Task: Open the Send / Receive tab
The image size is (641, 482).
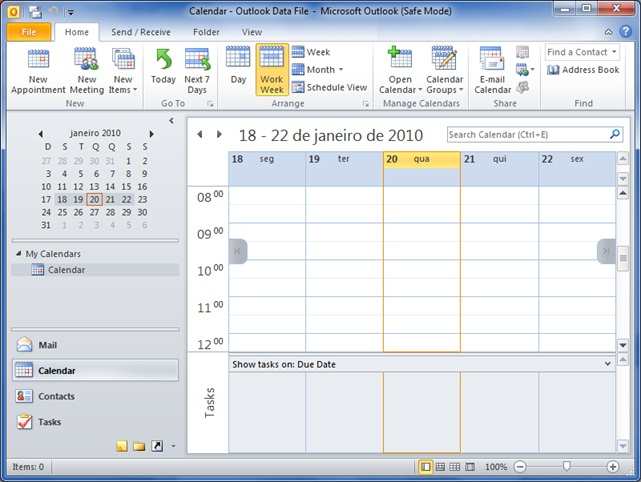Action: pos(141,32)
